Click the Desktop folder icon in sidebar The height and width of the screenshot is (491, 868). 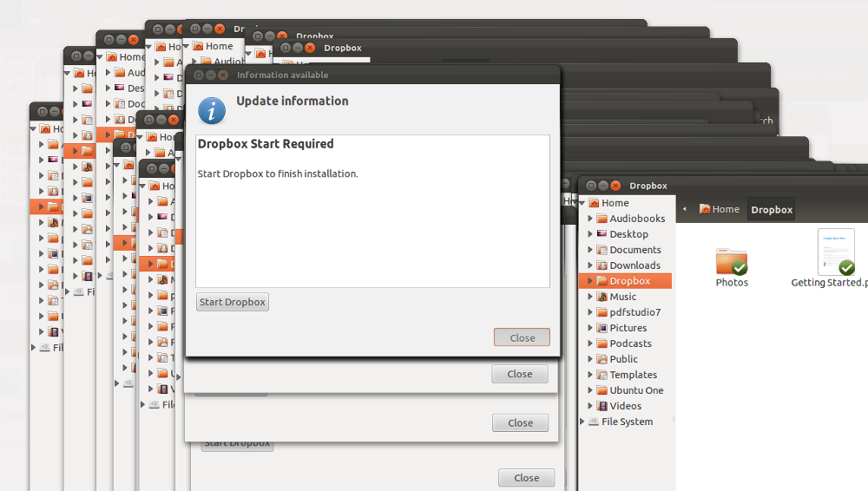click(602, 234)
